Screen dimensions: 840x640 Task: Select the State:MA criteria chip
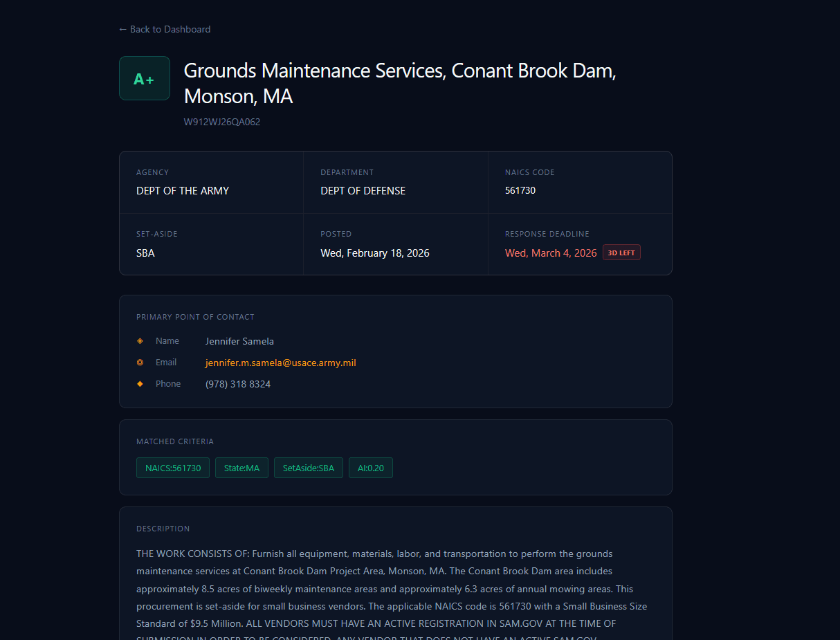click(241, 468)
